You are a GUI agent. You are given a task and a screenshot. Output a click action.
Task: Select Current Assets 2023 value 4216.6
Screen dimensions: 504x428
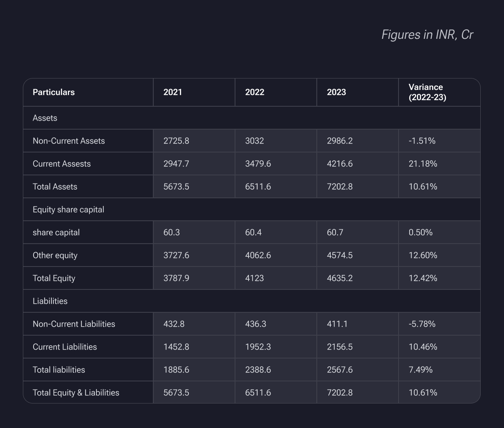tap(340, 164)
